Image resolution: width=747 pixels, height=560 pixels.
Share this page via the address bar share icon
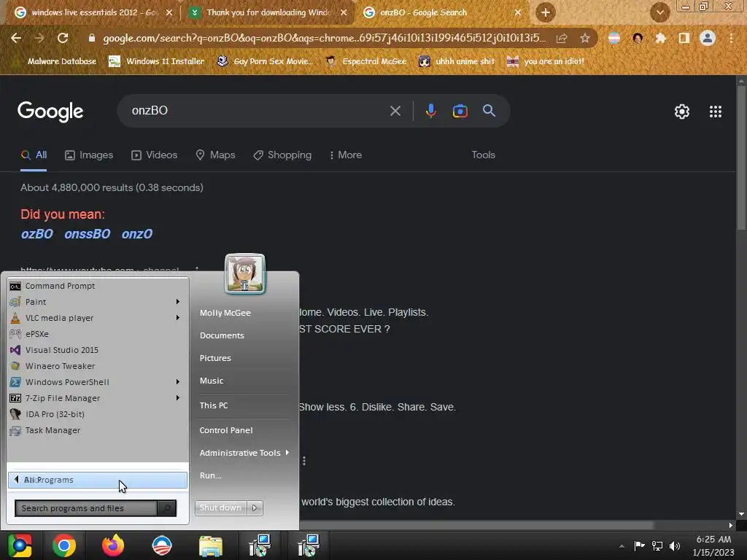pyautogui.click(x=562, y=38)
